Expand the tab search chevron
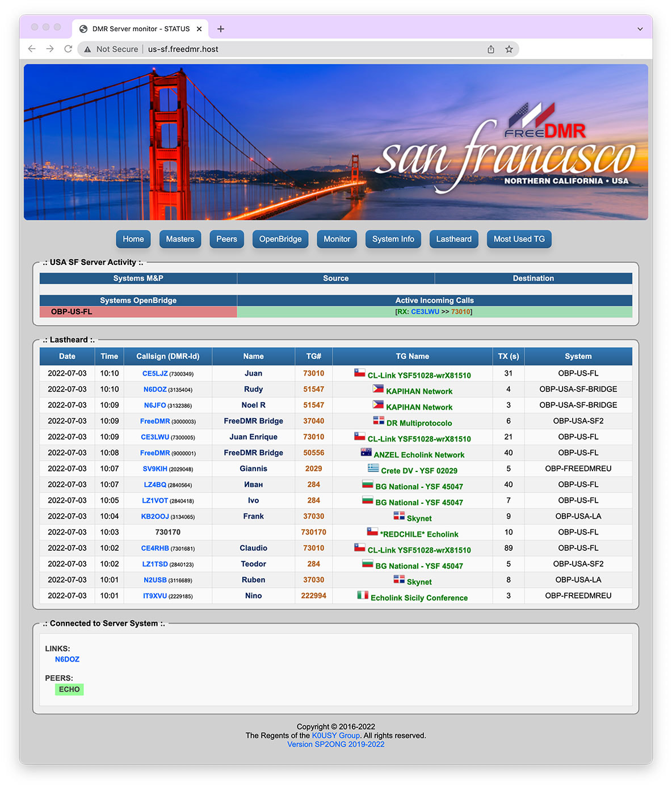This screenshot has width=672, height=788. (640, 29)
